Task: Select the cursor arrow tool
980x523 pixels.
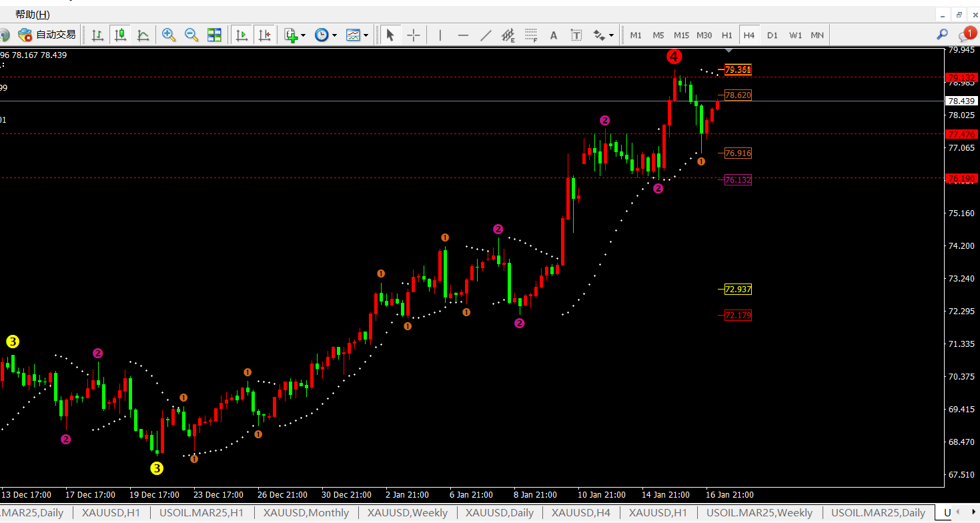Action: 390,35
